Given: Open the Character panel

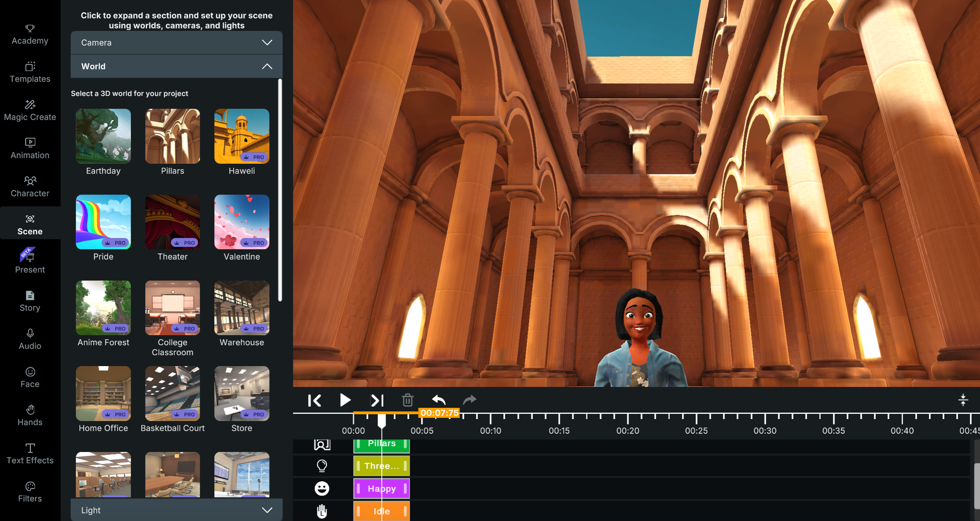Looking at the screenshot, I should point(30,186).
